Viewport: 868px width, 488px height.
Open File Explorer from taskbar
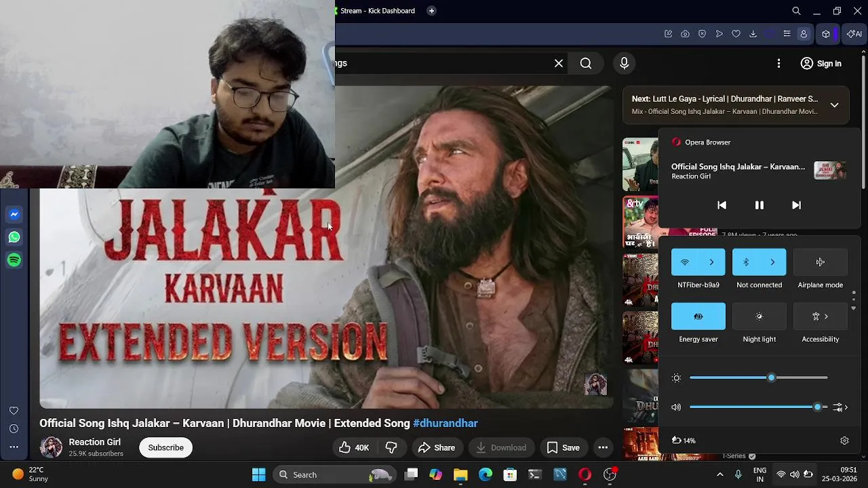tap(460, 474)
